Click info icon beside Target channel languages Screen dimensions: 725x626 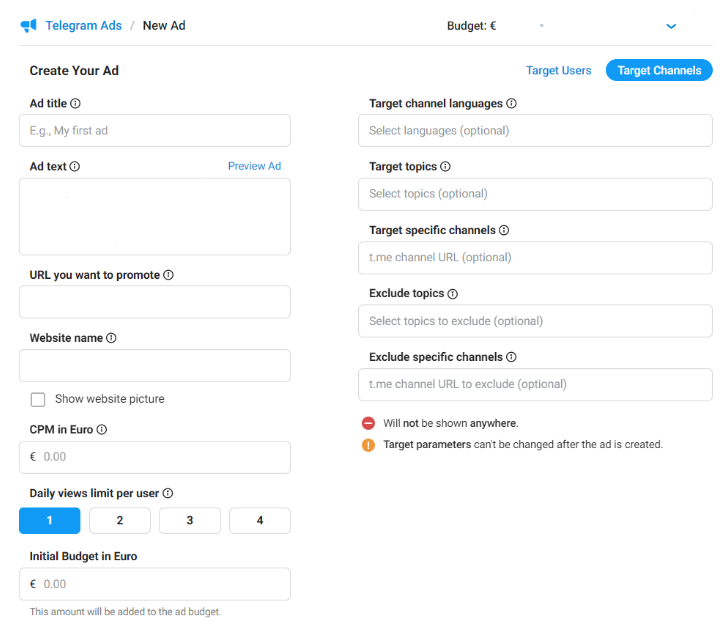(511, 103)
